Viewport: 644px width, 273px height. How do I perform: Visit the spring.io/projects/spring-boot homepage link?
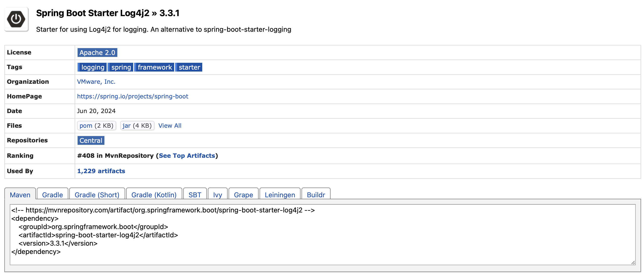pos(132,96)
